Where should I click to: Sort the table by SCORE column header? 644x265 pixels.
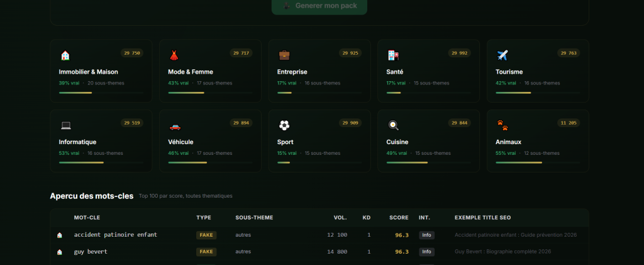tap(399, 218)
